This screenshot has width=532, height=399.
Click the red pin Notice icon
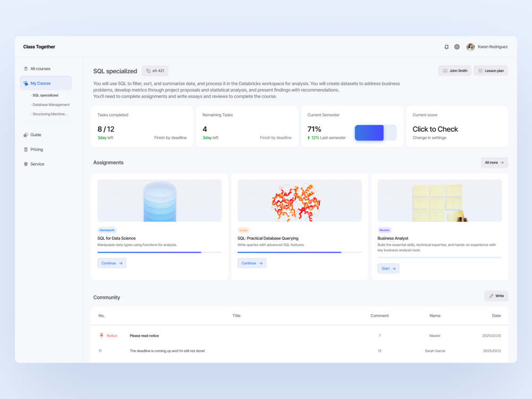[x=102, y=336]
